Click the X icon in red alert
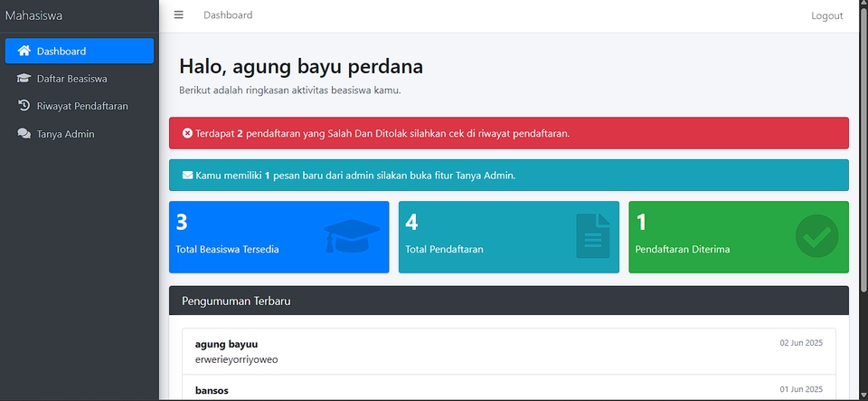This screenshot has height=401, width=868. click(x=187, y=133)
